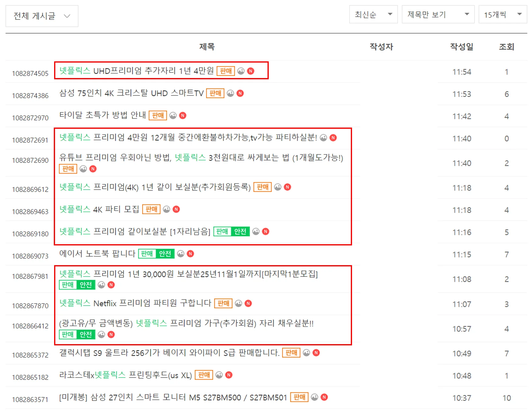Click the orange '판매' badge on the '타이달 초특가' row
Image resolution: width=532 pixels, height=414 pixels.
click(x=158, y=115)
